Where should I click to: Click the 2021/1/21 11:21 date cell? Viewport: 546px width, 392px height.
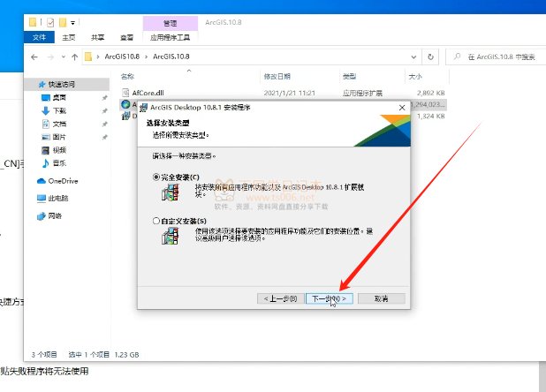pos(290,93)
